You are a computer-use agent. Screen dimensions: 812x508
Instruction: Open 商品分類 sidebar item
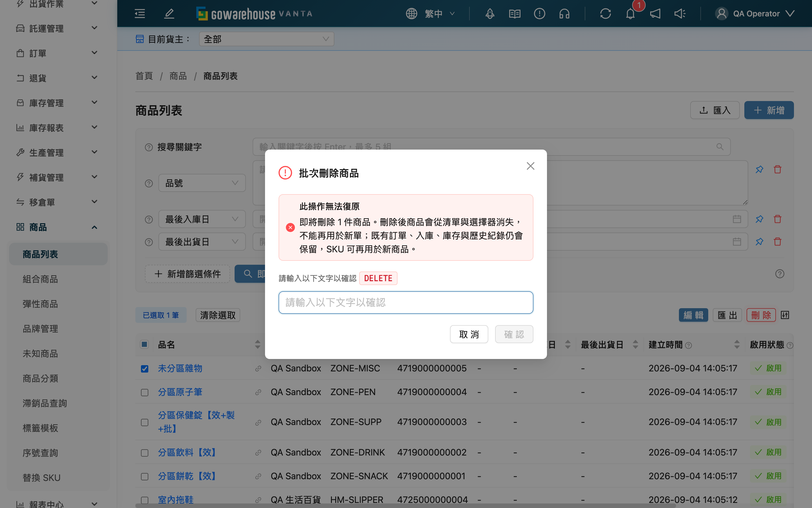[x=40, y=379]
